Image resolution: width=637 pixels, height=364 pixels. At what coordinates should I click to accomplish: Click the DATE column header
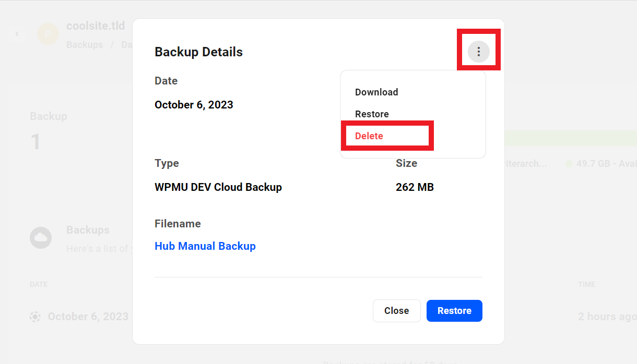(x=39, y=285)
